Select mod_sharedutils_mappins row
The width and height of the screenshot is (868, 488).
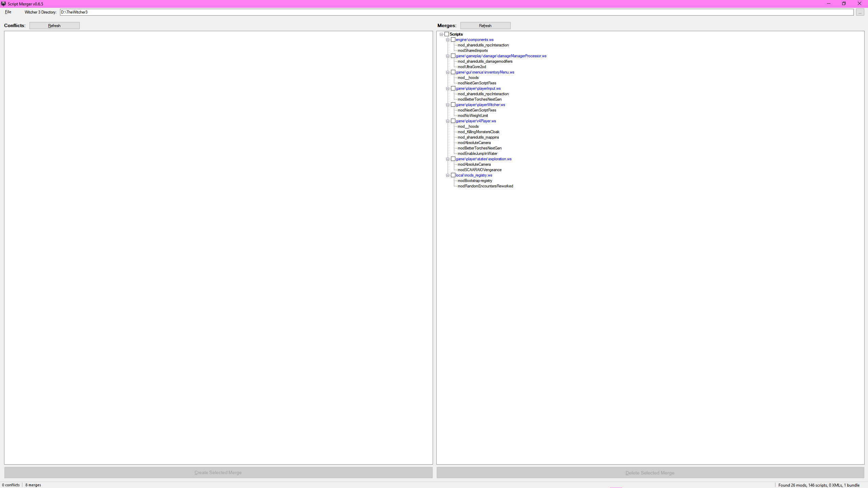[x=478, y=137]
